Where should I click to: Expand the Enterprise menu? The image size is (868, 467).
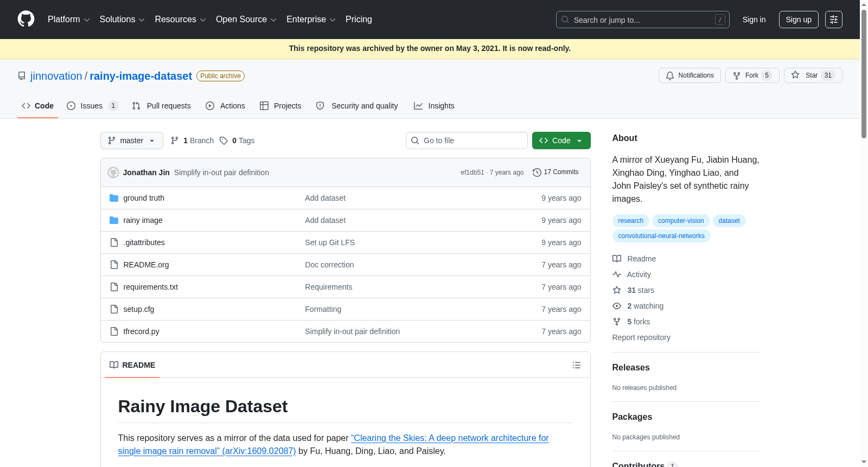pos(311,20)
